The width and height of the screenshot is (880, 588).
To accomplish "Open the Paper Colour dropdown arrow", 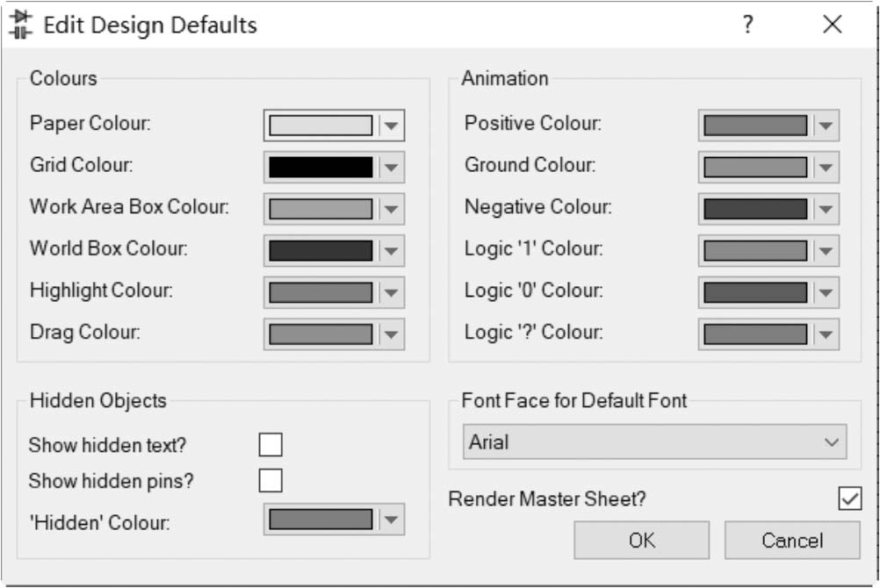I will [392, 125].
